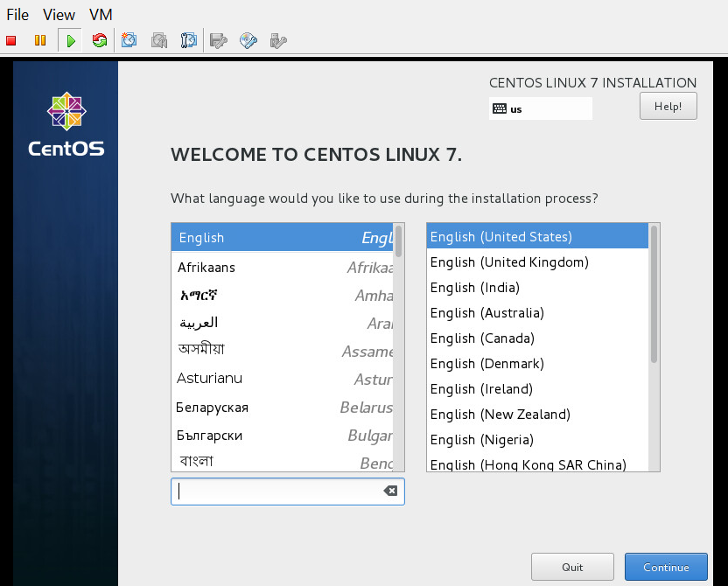The image size is (728, 586).
Task: Choose English (United Kingdom) locale
Action: pos(509,262)
